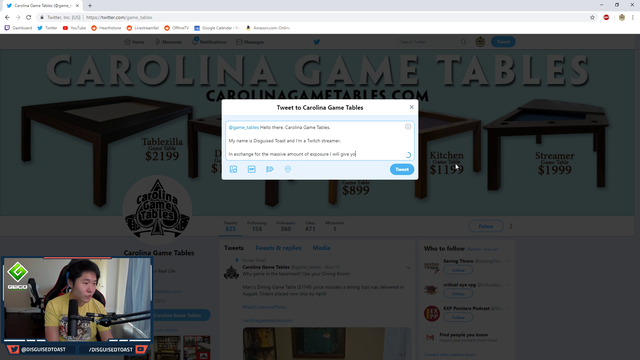Close the Tweet to Carolina Game Tables dialog
The image size is (640, 360).
coord(411,107)
